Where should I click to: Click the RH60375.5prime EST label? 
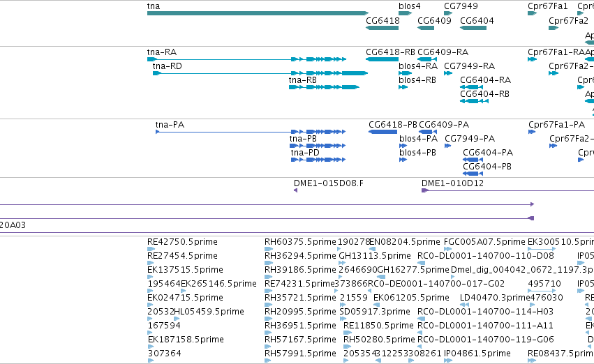tap(300, 241)
